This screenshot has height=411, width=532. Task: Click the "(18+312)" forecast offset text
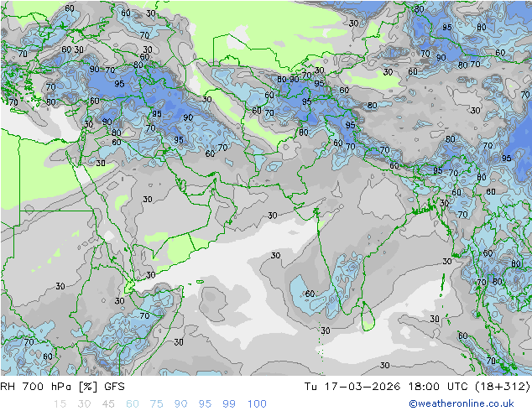pos(502,387)
